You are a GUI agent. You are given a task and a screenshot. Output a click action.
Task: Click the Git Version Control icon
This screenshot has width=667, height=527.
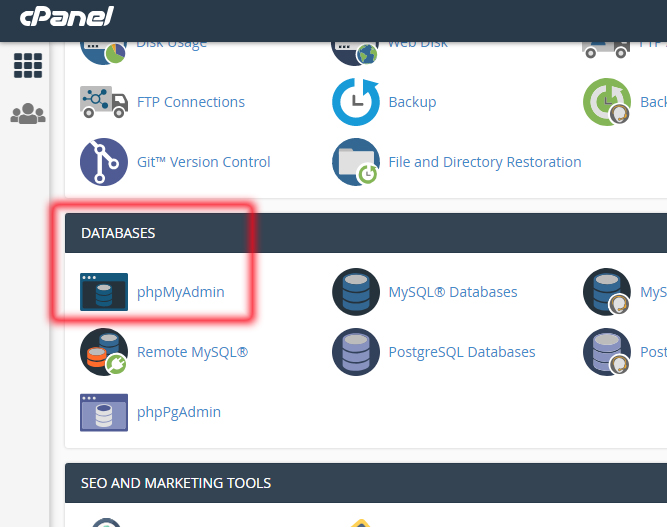click(104, 162)
